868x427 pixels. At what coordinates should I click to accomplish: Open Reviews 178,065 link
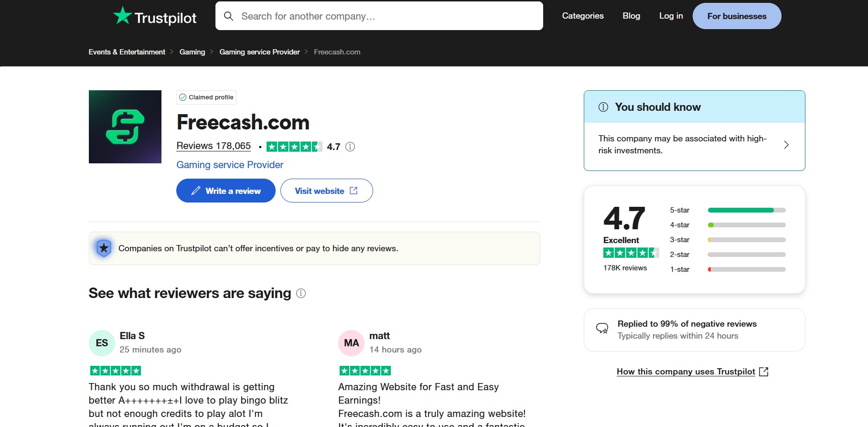tap(214, 146)
